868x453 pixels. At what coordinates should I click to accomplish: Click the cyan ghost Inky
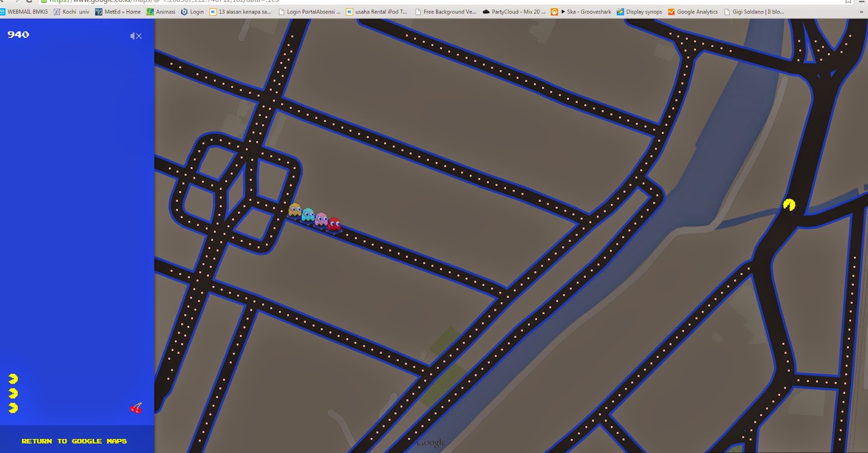pos(308,215)
